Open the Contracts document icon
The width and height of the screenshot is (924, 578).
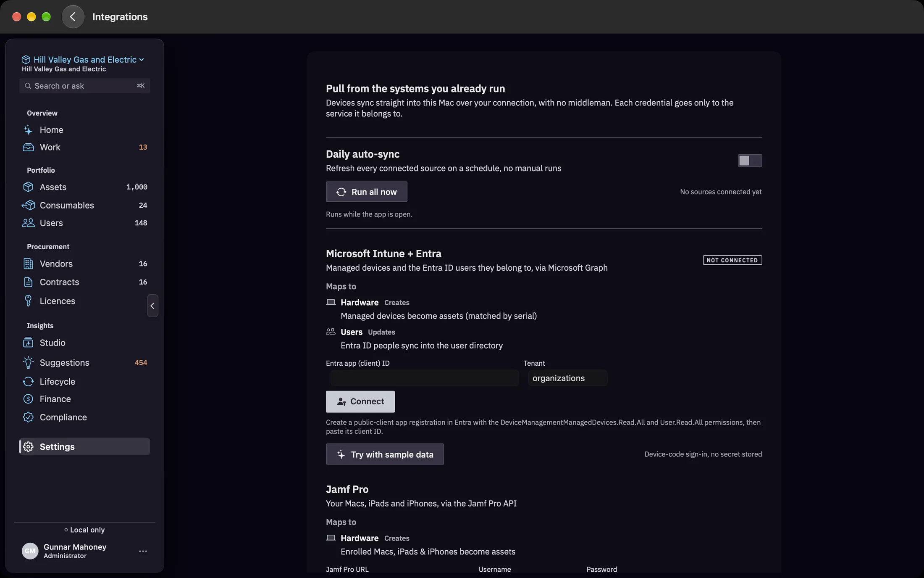pyautogui.click(x=28, y=282)
